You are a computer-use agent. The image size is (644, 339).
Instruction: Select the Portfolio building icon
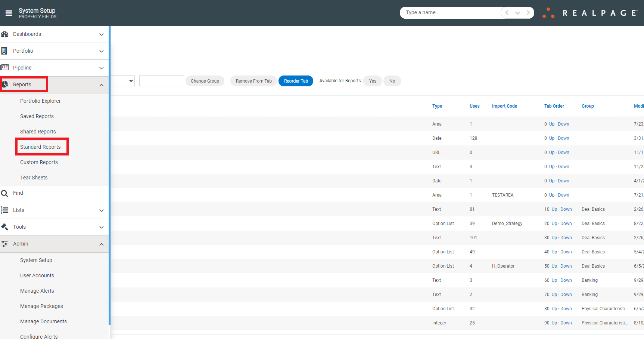click(x=5, y=51)
